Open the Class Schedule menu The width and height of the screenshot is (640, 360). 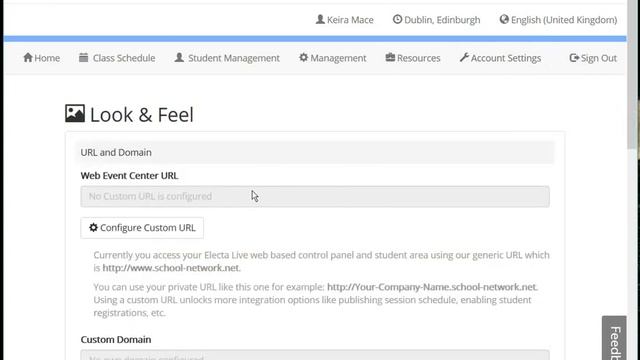pos(117,58)
